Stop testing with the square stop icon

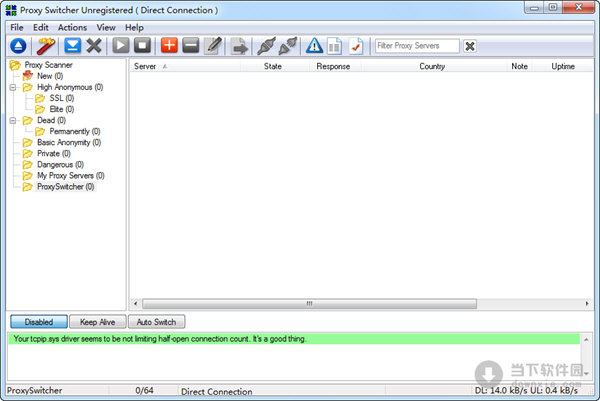142,46
